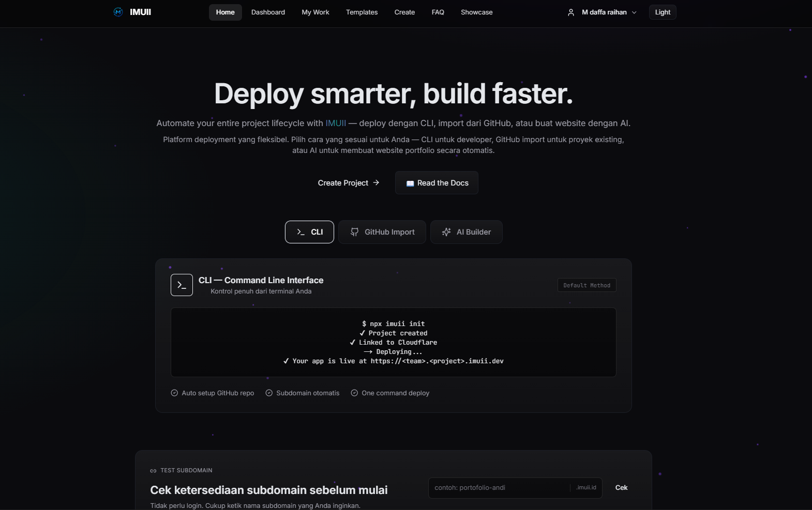Follow the IMUII link in the subtitle
This screenshot has height=510, width=812.
pos(336,123)
